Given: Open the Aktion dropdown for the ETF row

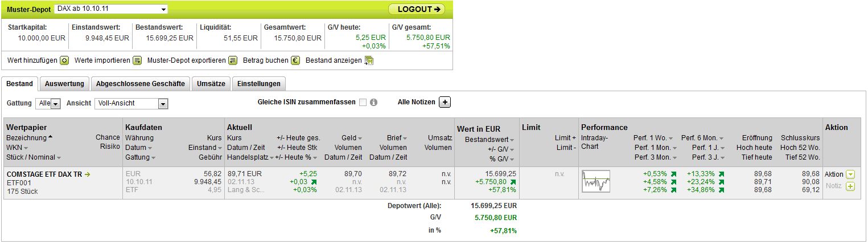Looking at the screenshot, I should pos(850,174).
